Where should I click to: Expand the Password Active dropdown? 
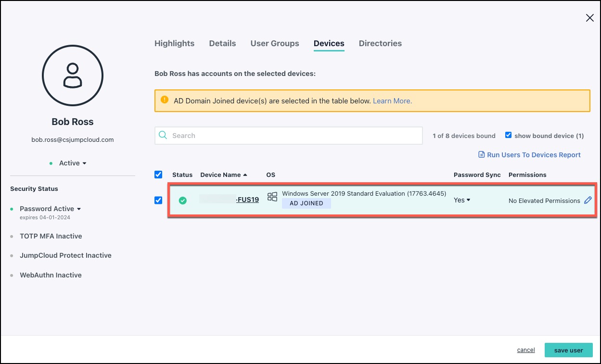pos(51,209)
